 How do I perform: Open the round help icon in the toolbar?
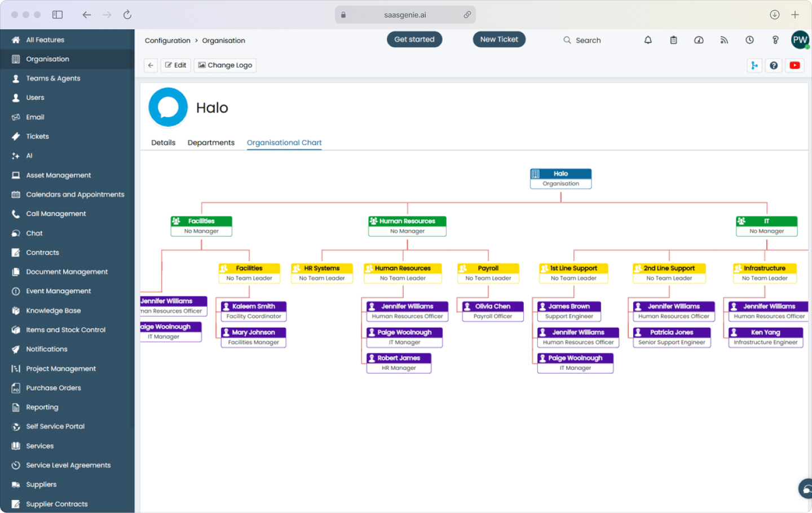[774, 65]
